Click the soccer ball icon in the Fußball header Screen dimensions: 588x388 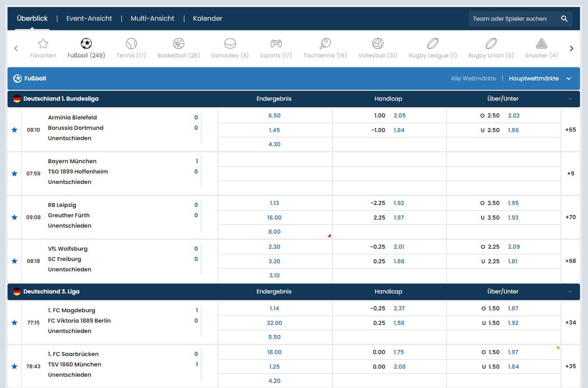[x=17, y=79]
